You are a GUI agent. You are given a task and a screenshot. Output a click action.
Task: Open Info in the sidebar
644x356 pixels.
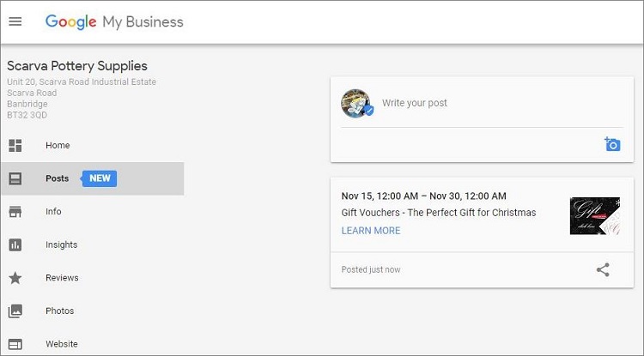pos(92,212)
